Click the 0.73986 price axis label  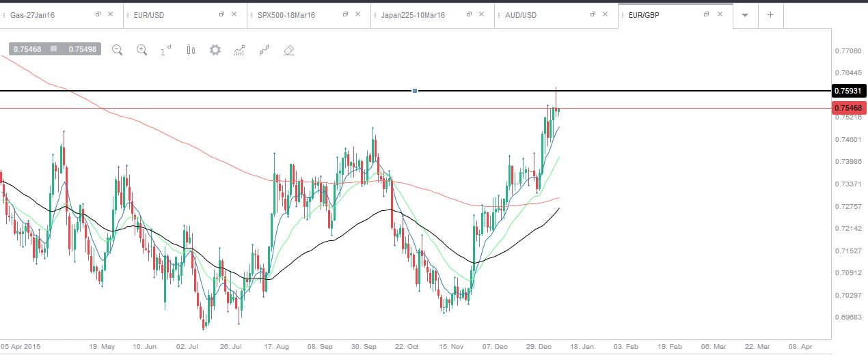(x=847, y=162)
